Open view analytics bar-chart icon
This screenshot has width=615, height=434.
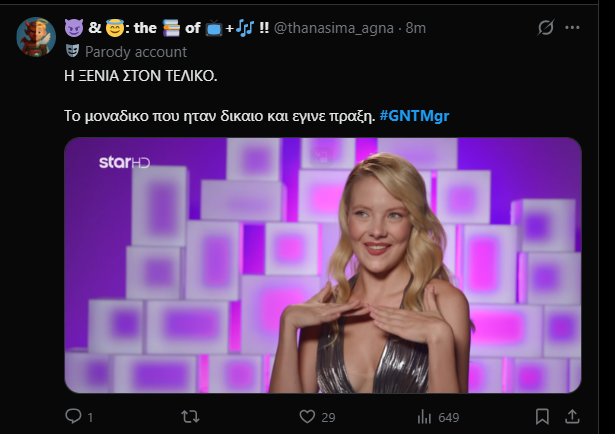pyautogui.click(x=422, y=416)
